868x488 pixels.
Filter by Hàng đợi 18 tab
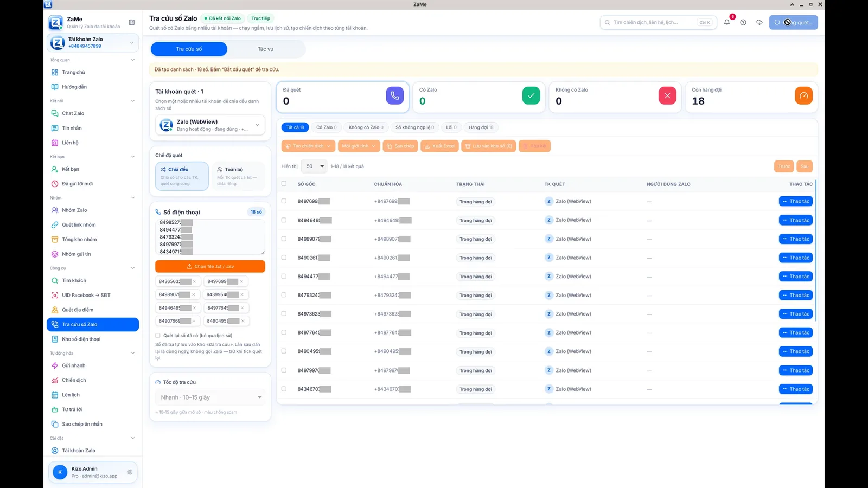click(481, 127)
